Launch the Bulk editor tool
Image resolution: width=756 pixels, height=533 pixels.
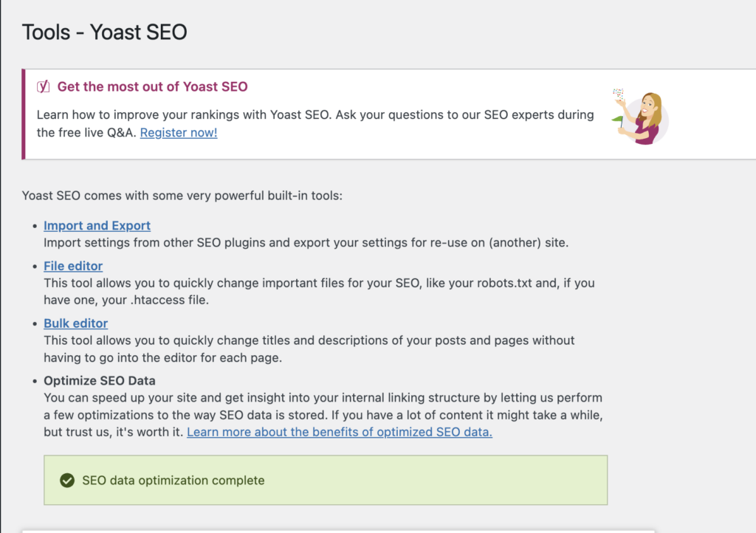pyautogui.click(x=76, y=323)
